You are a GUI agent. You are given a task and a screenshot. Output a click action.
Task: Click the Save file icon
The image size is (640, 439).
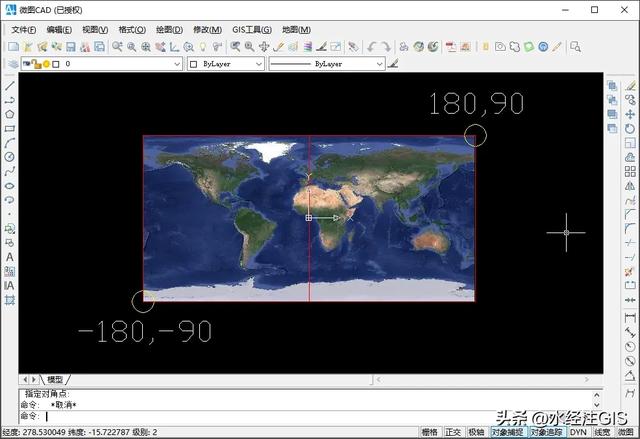tap(70, 47)
